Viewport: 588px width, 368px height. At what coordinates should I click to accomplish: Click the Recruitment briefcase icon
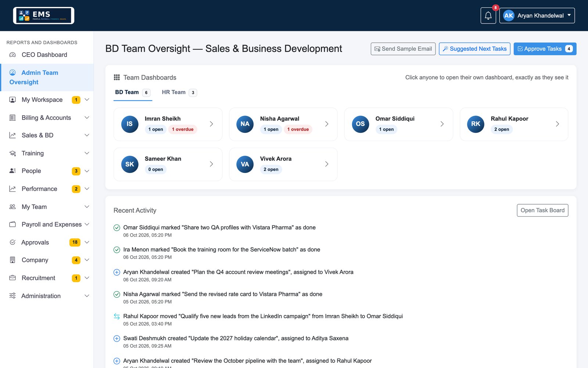[x=12, y=278]
